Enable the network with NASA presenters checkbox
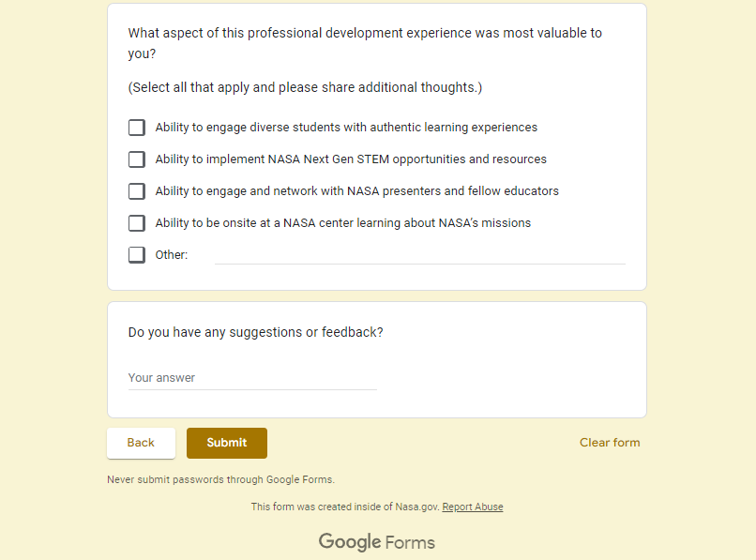Screen dimensions: 756x560 click(x=137, y=191)
